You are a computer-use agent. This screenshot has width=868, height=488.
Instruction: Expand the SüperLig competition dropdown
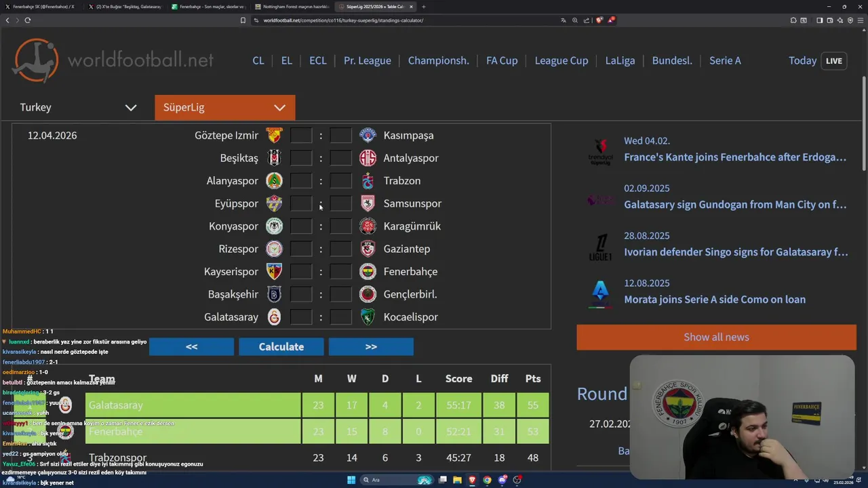[x=224, y=107]
